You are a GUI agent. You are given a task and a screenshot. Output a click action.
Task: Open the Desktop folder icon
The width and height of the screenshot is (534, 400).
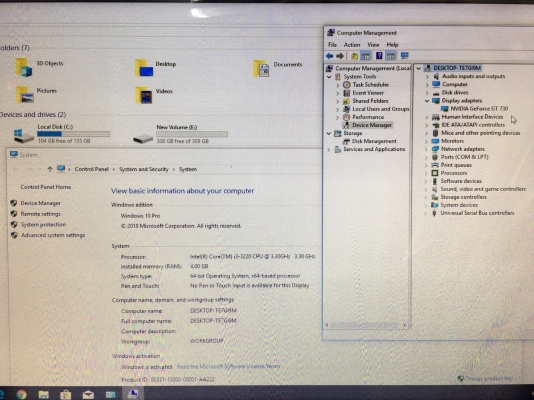144,68
